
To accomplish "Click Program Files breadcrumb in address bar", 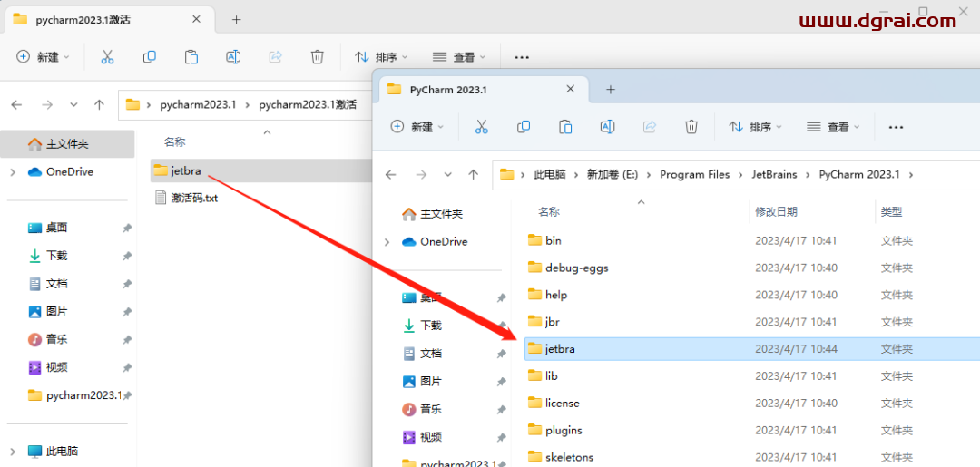I will point(694,175).
